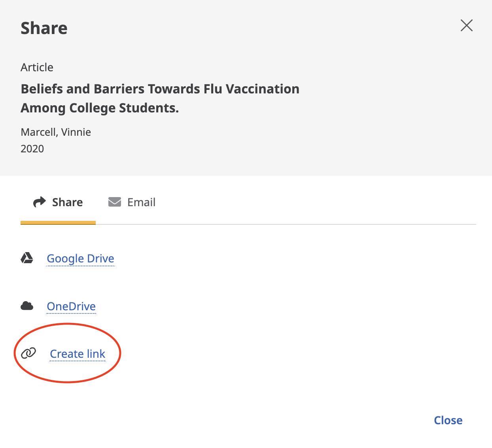Open the Google Drive link

point(81,258)
